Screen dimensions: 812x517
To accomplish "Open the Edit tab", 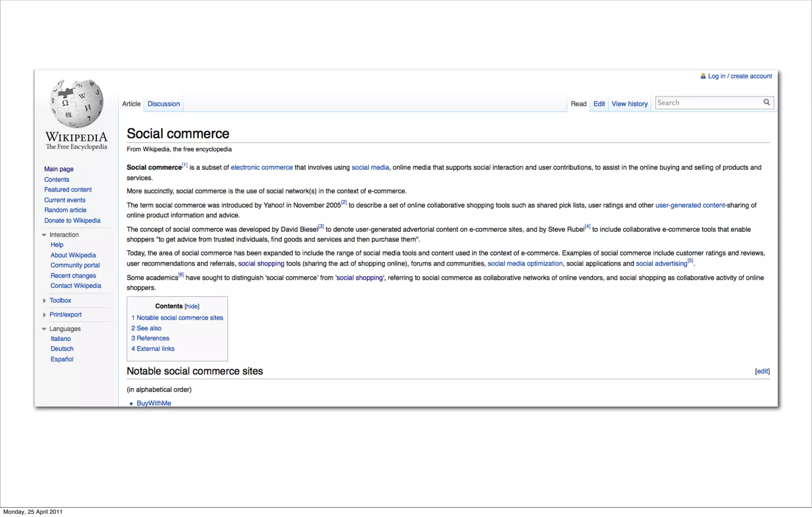I will coord(599,104).
